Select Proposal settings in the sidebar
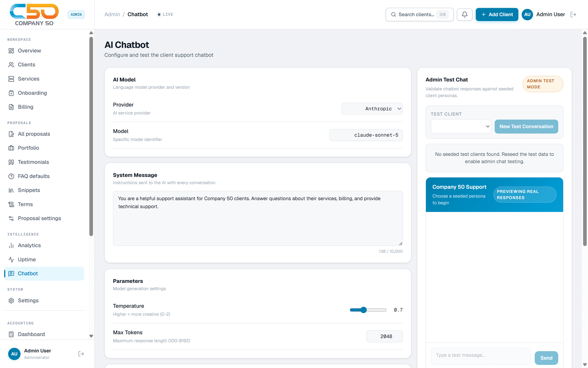 [44, 218]
